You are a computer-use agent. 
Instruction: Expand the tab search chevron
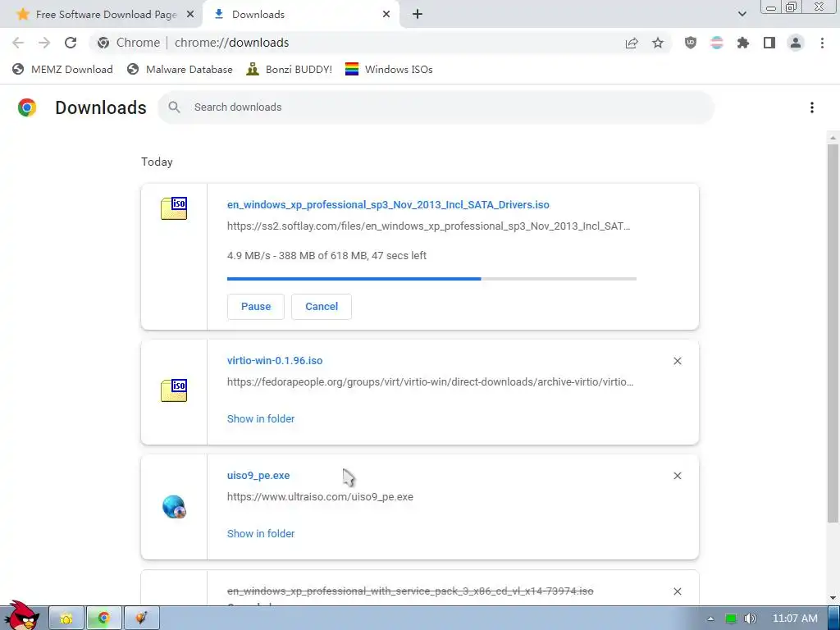[742, 15]
